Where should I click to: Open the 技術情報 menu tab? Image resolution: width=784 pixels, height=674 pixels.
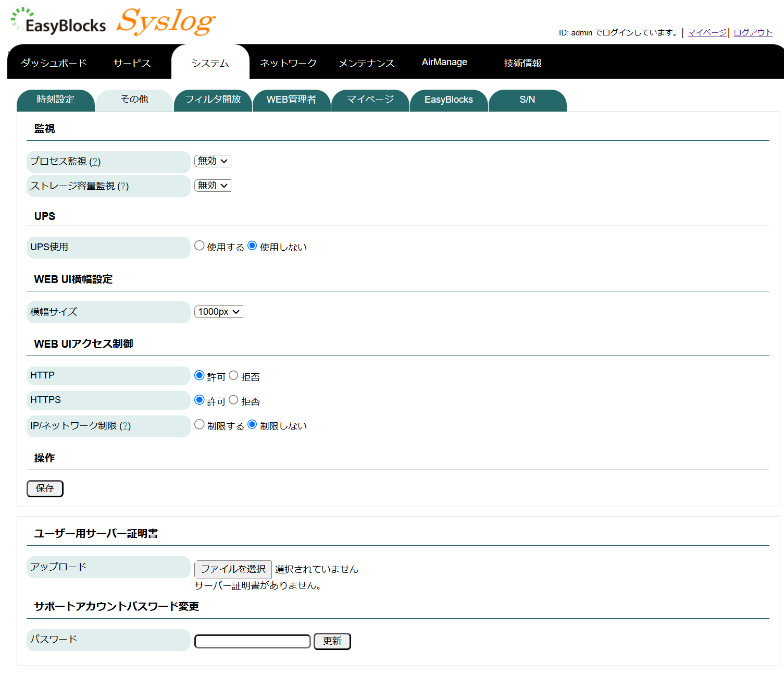pyautogui.click(x=522, y=63)
